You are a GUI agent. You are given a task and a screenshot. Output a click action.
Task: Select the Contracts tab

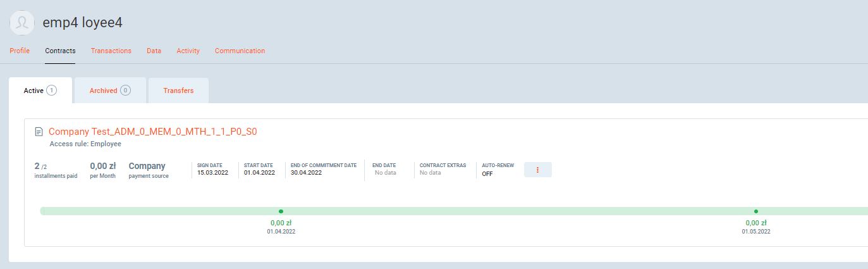click(x=60, y=51)
